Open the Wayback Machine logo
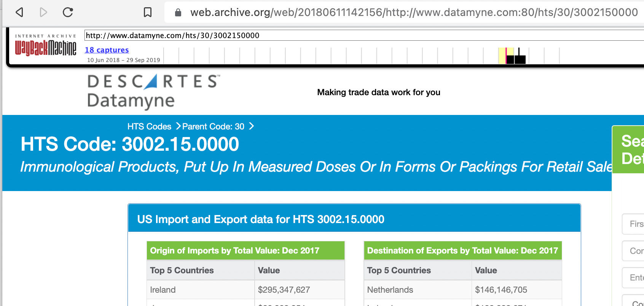Viewport: 644px width, 306px height. tap(46, 46)
